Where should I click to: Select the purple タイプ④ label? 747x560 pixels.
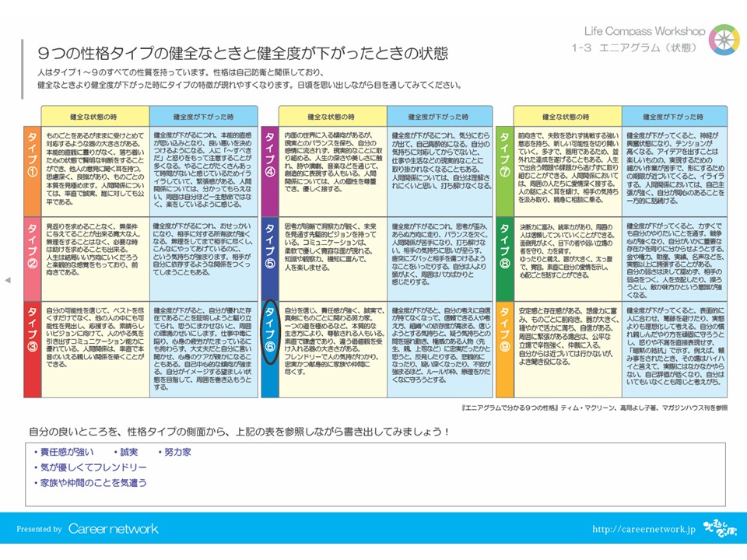pyautogui.click(x=270, y=171)
